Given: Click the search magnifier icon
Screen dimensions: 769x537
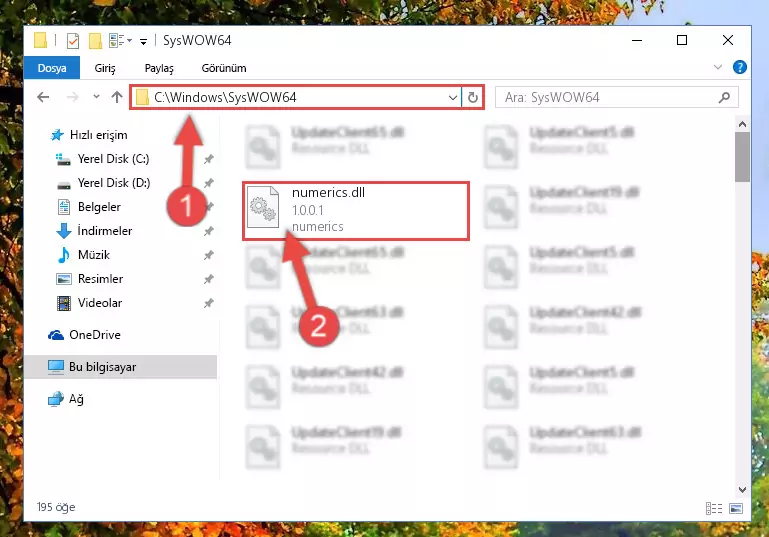Looking at the screenshot, I should [724, 98].
